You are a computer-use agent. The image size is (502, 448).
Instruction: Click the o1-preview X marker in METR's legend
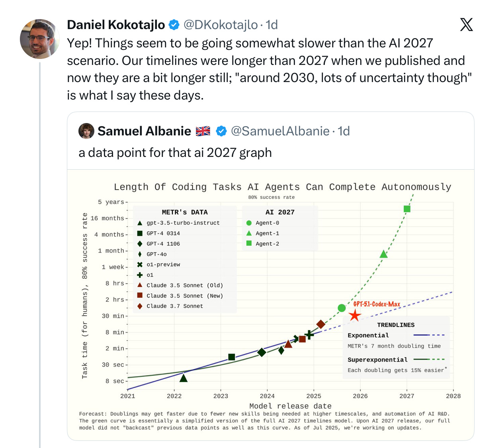pos(140,264)
